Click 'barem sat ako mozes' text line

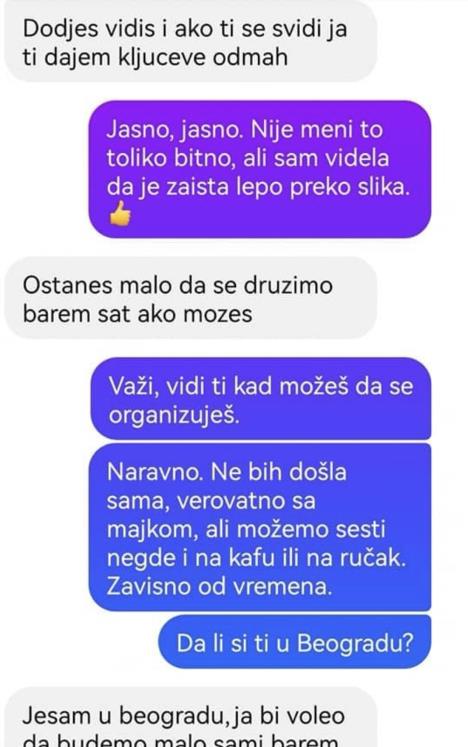pos(138,314)
